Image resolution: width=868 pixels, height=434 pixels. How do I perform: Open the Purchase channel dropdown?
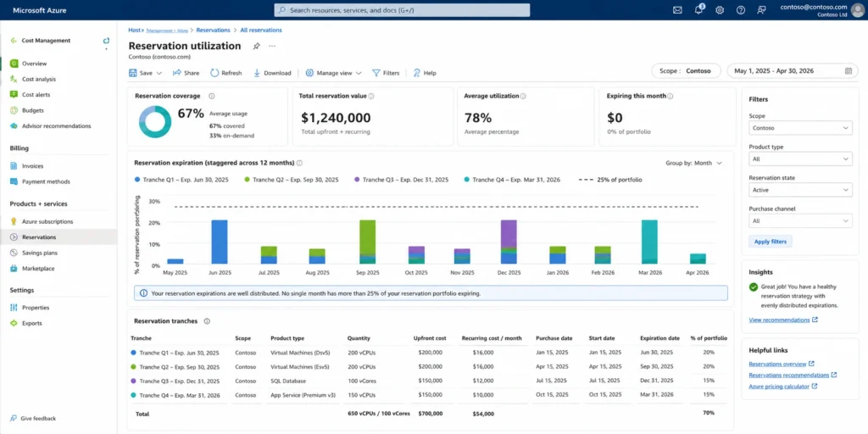800,221
